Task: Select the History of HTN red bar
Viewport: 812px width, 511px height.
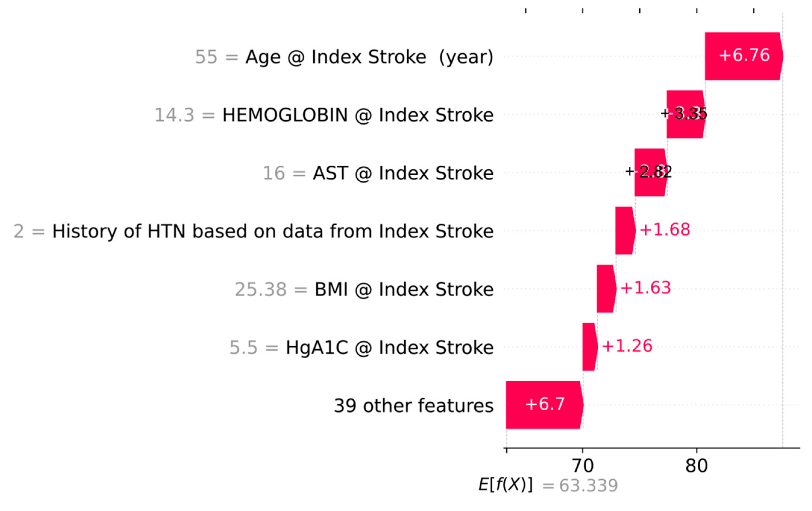Action: (625, 230)
